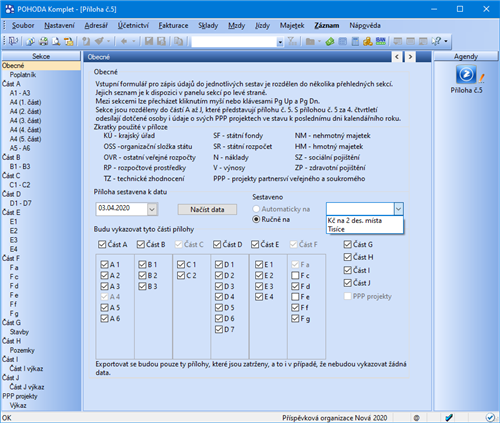This screenshot has height=423, width=500.
Task: Click the filter funnel icon in the toolbar
Action: pyautogui.click(x=292, y=41)
